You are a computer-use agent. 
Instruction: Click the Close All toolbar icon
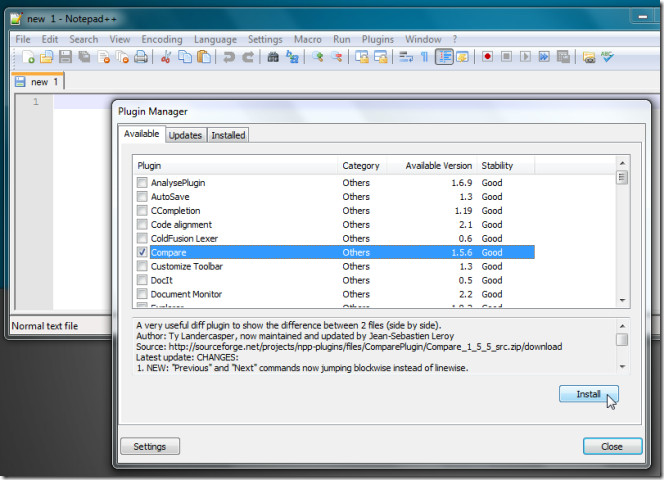122,57
